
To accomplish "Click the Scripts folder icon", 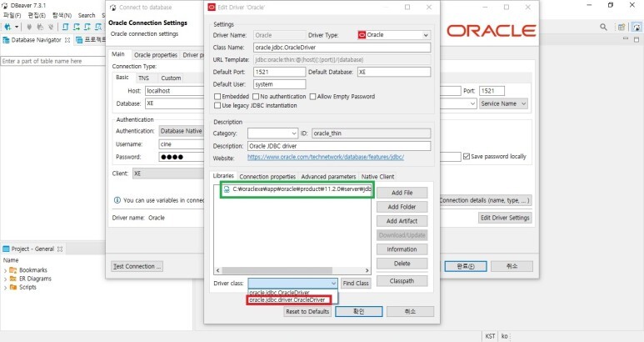I will (x=13, y=287).
